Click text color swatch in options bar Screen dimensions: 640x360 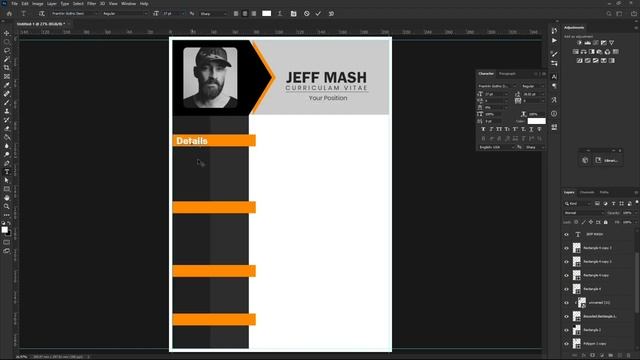267,13
